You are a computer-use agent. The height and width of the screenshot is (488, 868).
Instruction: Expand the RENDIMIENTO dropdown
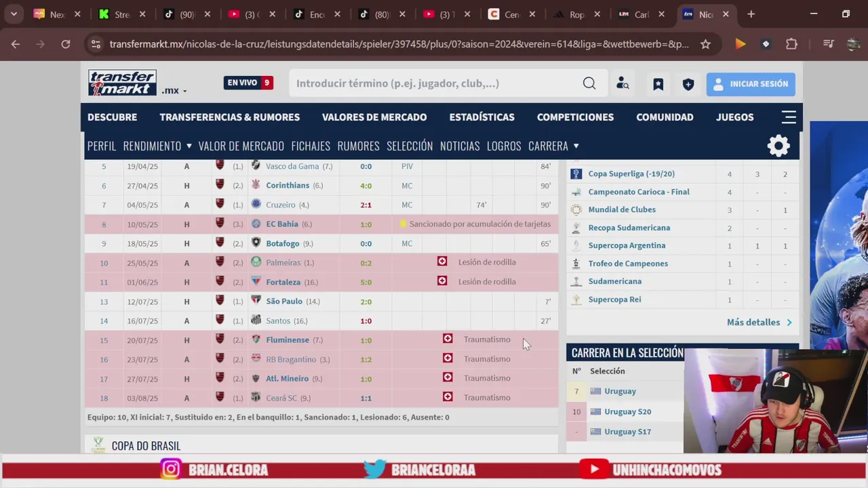coord(157,146)
